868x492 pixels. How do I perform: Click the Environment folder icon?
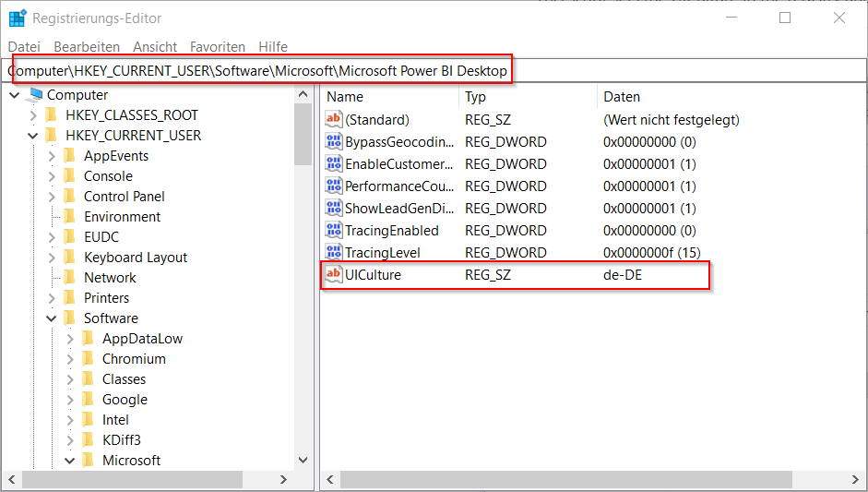pos(70,217)
